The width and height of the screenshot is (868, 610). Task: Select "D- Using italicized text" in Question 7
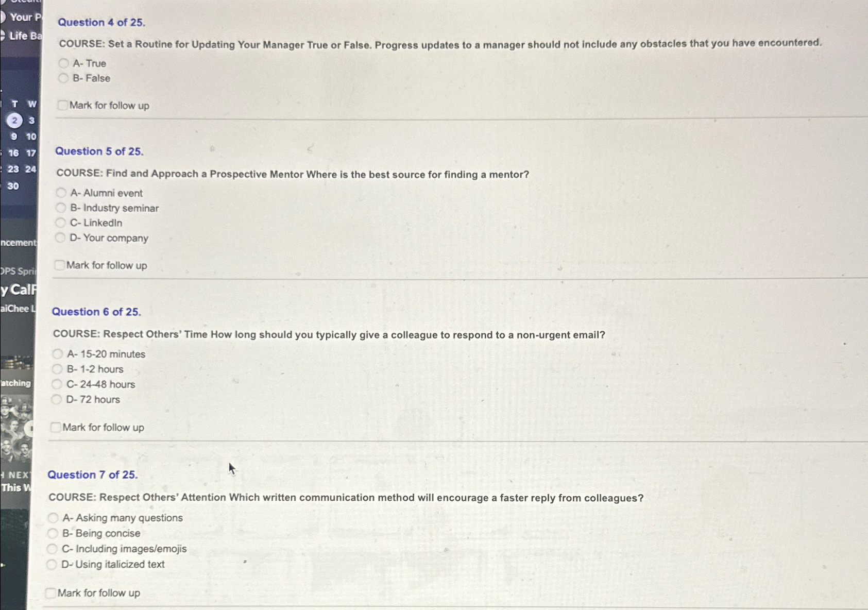[x=52, y=564]
